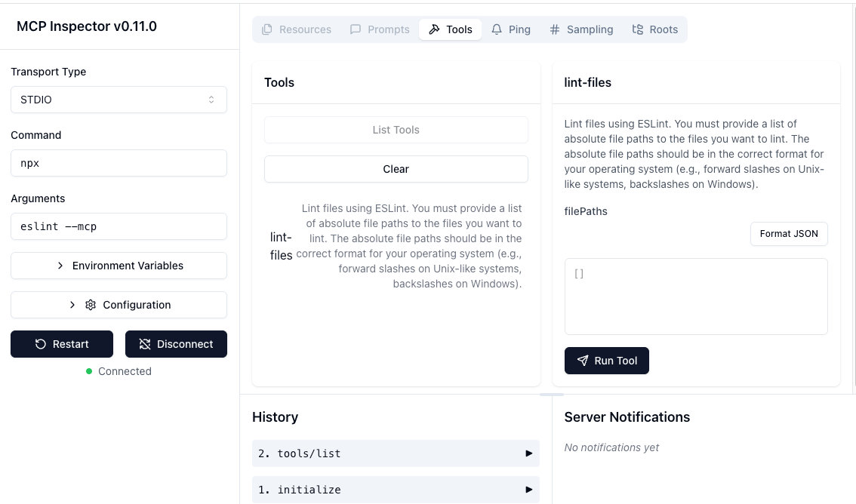Select the lint-files tool in the list

coord(396,246)
